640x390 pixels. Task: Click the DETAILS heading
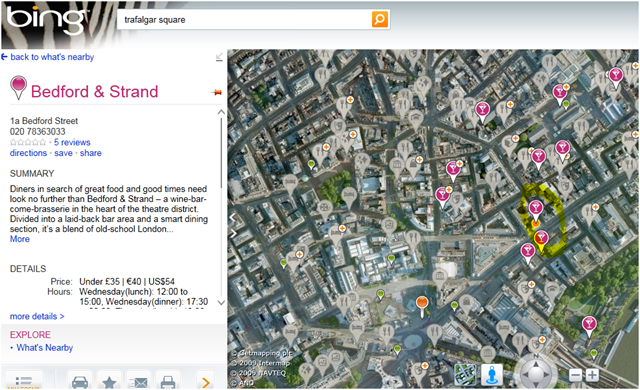pos(28,269)
